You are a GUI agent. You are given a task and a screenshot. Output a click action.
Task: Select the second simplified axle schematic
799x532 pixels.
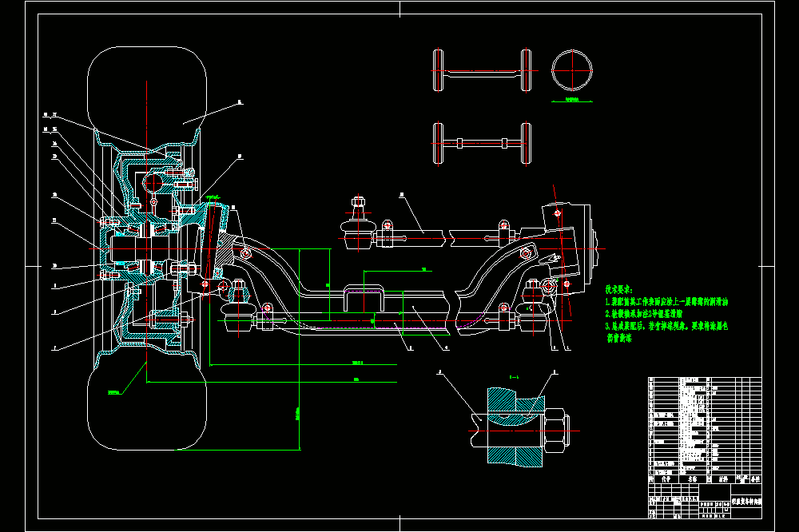coord(482,143)
